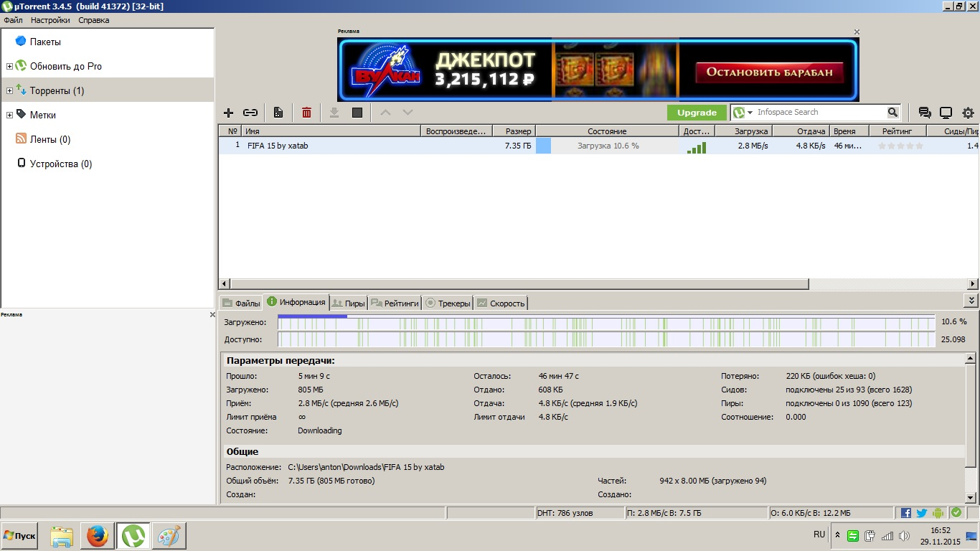Close the left sidebar Реклама panel

click(212, 315)
